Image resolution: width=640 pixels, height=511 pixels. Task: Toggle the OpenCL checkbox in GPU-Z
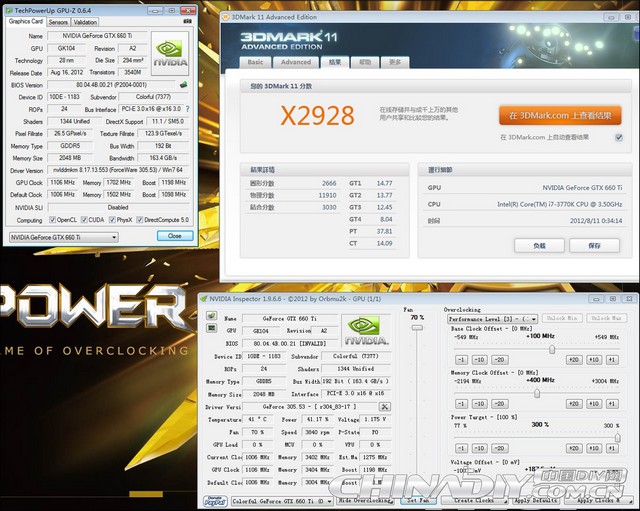(52, 220)
